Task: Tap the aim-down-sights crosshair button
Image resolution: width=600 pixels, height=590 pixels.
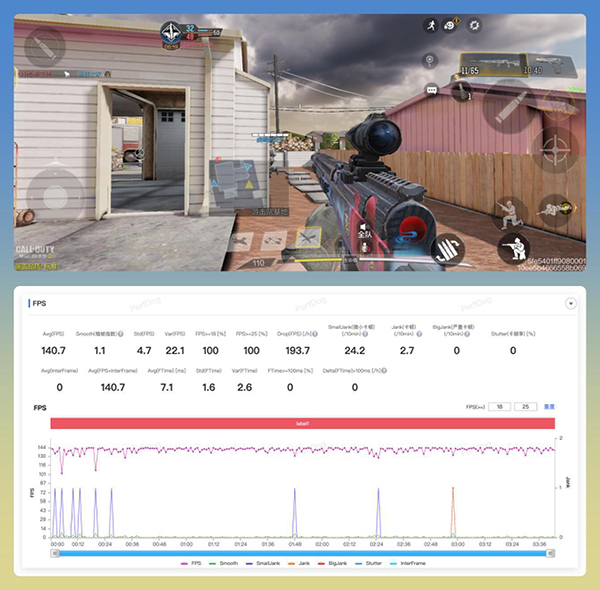Action: (553, 150)
